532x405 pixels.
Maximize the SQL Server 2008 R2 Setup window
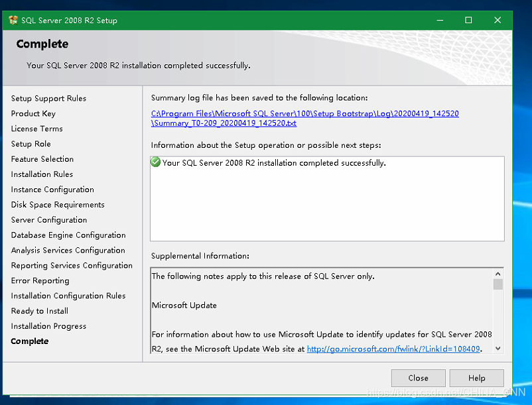pyautogui.click(x=468, y=21)
